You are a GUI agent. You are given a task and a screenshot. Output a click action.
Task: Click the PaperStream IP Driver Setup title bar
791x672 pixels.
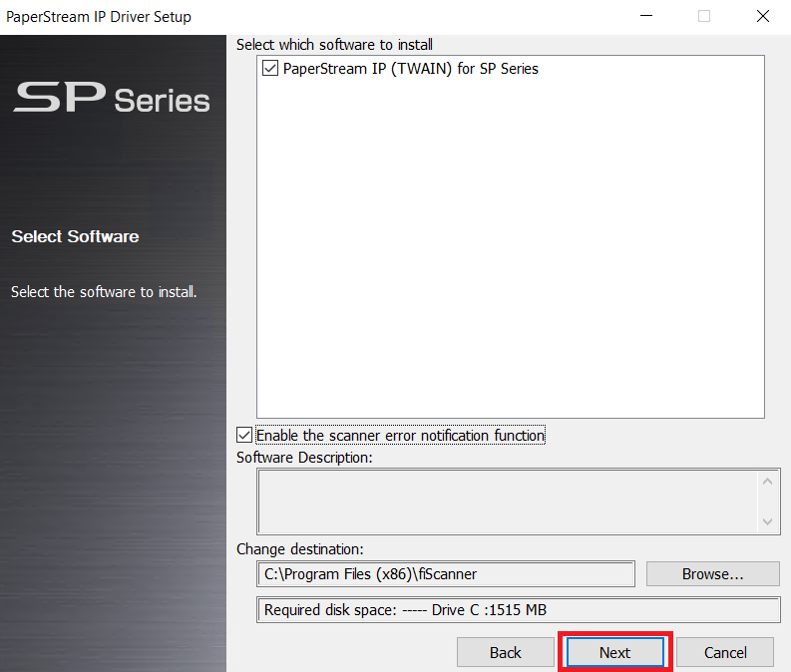tap(299, 16)
